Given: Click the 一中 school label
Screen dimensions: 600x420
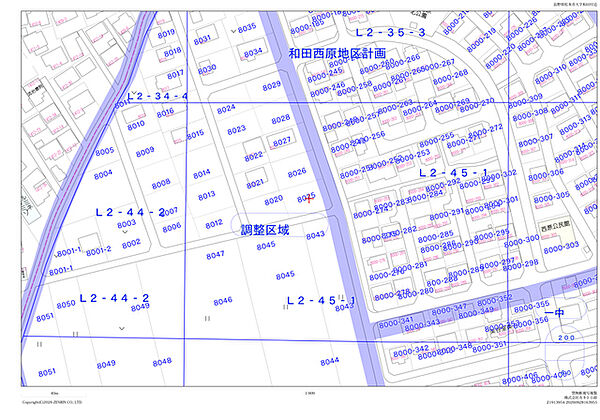Looking at the screenshot, I should [554, 313].
